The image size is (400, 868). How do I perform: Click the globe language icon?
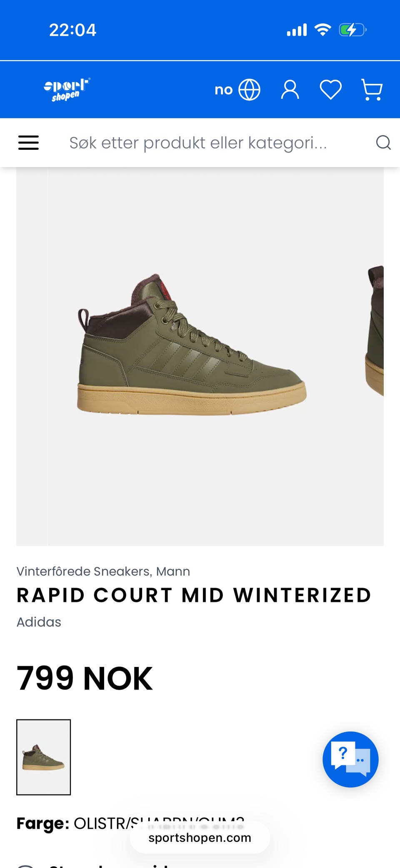coord(249,90)
